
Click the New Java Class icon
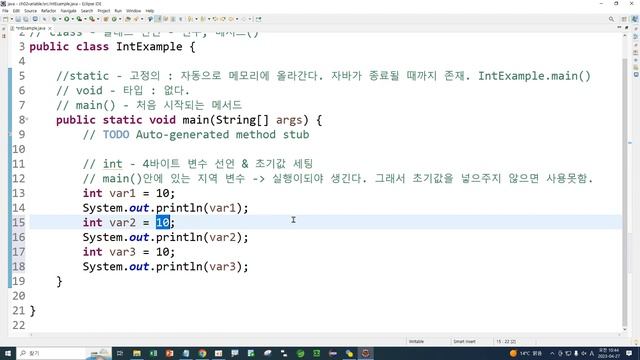[114, 19]
